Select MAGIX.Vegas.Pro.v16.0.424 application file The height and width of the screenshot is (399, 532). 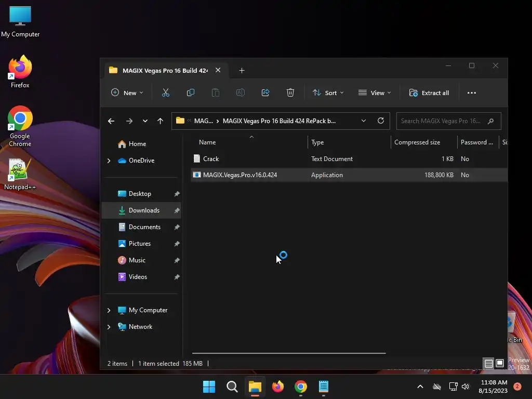[349, 175]
